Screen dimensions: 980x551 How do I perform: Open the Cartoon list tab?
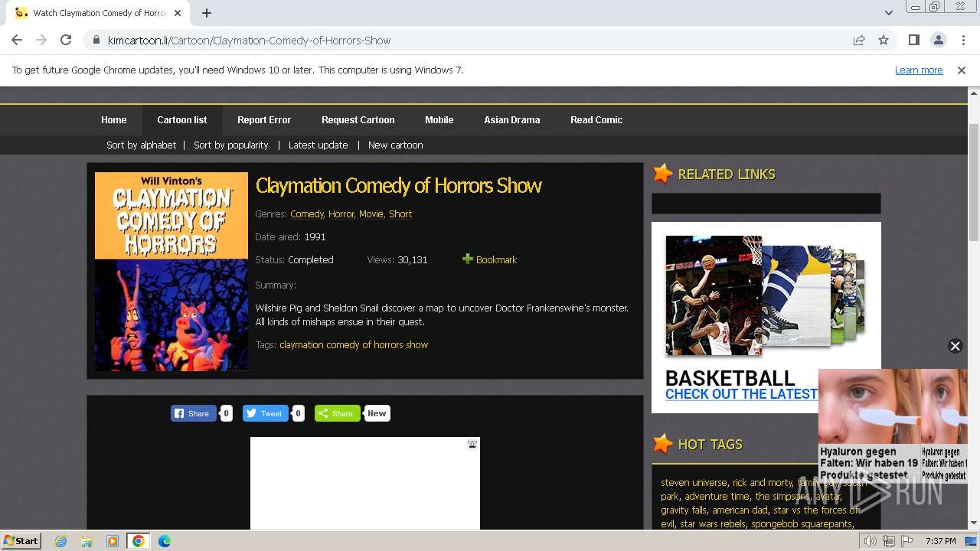tap(182, 120)
